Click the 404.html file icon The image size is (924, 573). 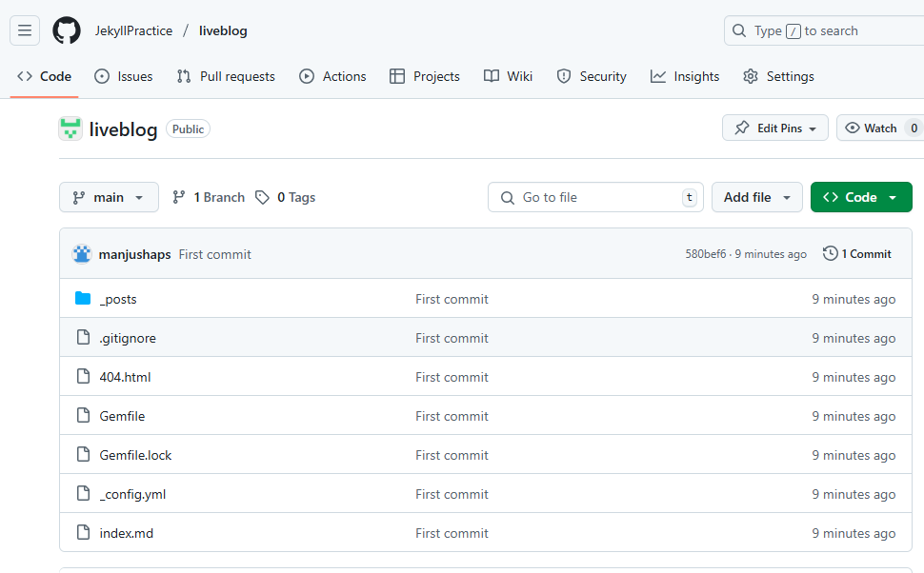pos(84,376)
